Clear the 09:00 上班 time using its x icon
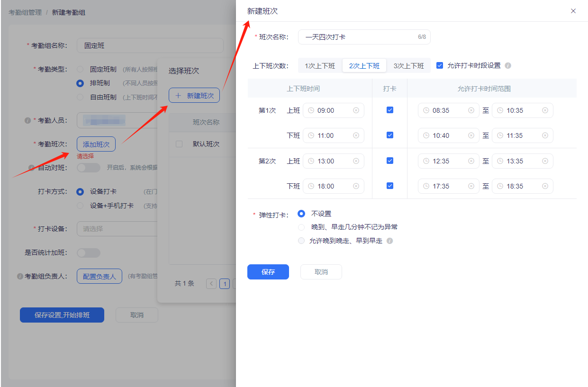This screenshot has height=387, width=588. 356,110
